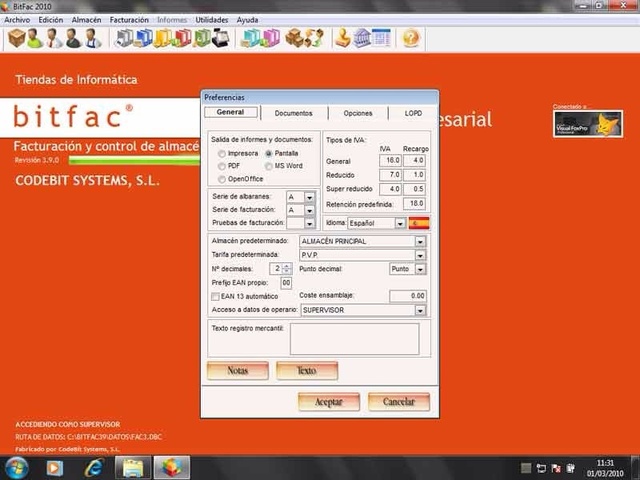Open the yellow binders toolbar icon
640x480 pixels.
(x=163, y=39)
